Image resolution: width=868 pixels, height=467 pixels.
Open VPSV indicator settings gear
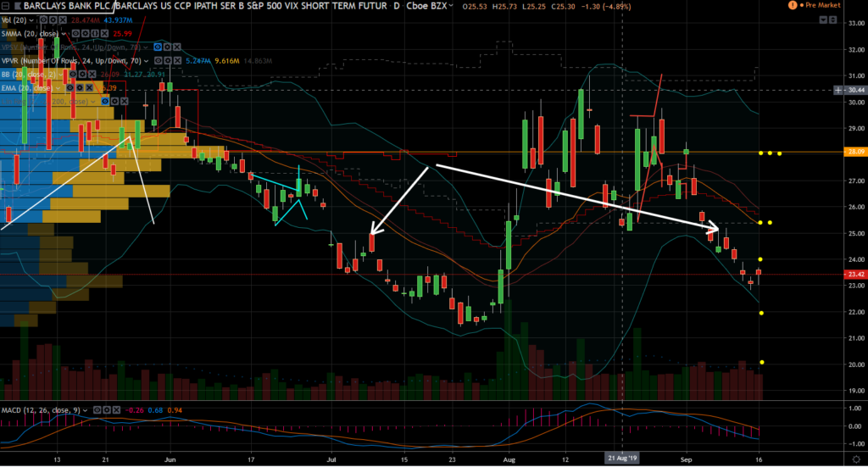click(x=167, y=47)
